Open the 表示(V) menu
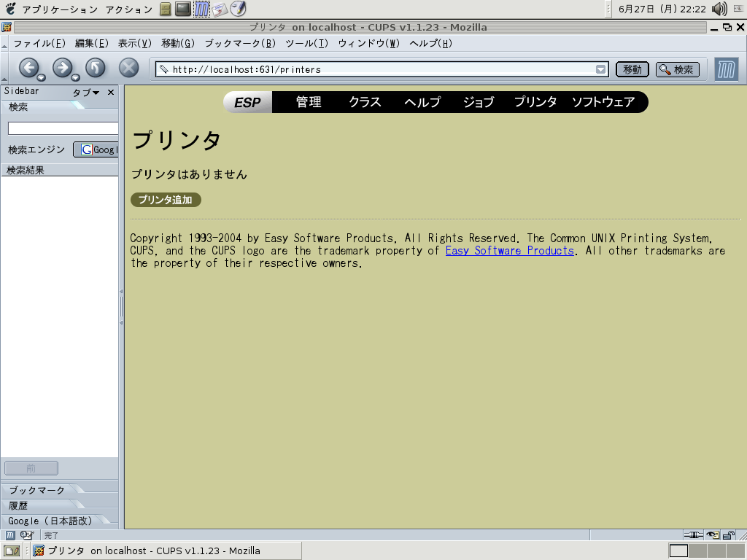The height and width of the screenshot is (560, 747). [x=134, y=43]
